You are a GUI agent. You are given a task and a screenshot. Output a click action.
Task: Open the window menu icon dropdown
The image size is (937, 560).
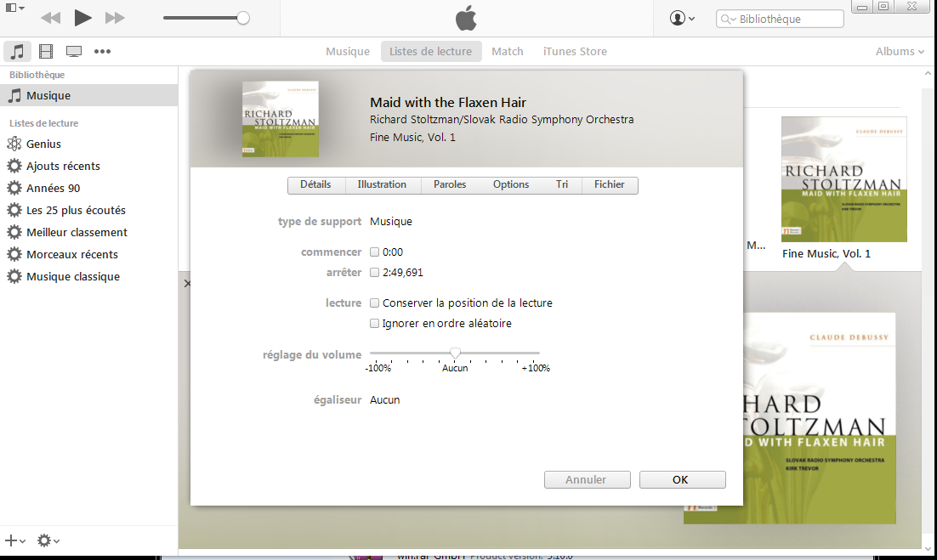pyautogui.click(x=14, y=8)
